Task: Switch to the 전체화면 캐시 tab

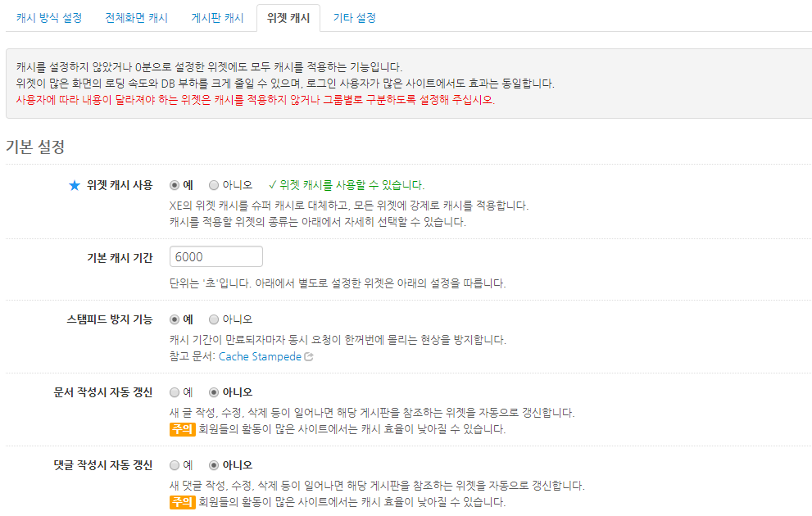Action: pos(136,17)
